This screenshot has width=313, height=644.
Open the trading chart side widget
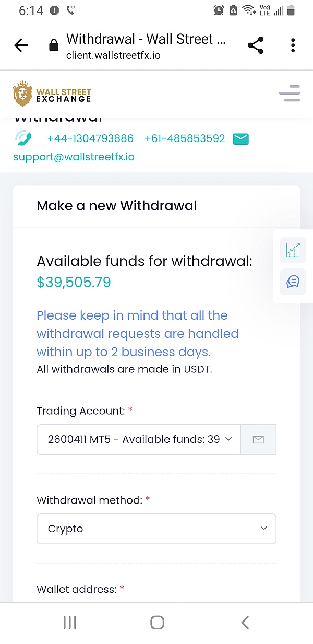coord(293,250)
